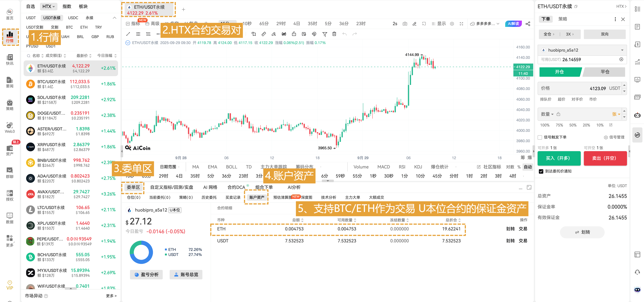Click 卖出（开空）sell short button
This screenshot has width=644, height=302.
[605, 158]
